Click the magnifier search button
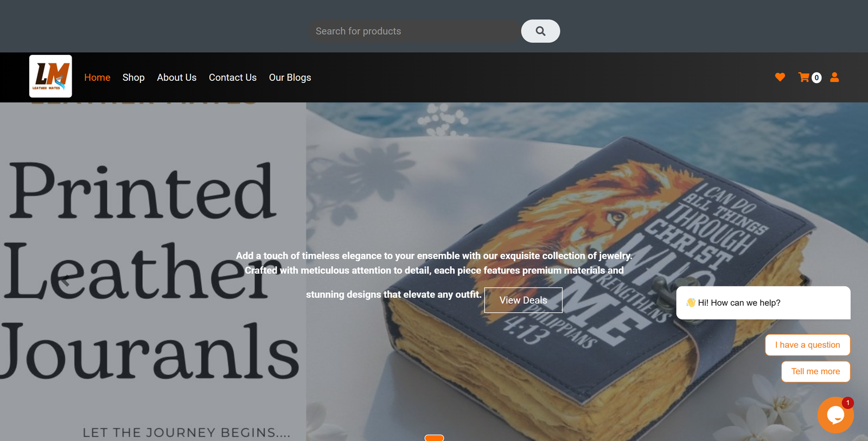The height and width of the screenshot is (441, 868). click(540, 31)
